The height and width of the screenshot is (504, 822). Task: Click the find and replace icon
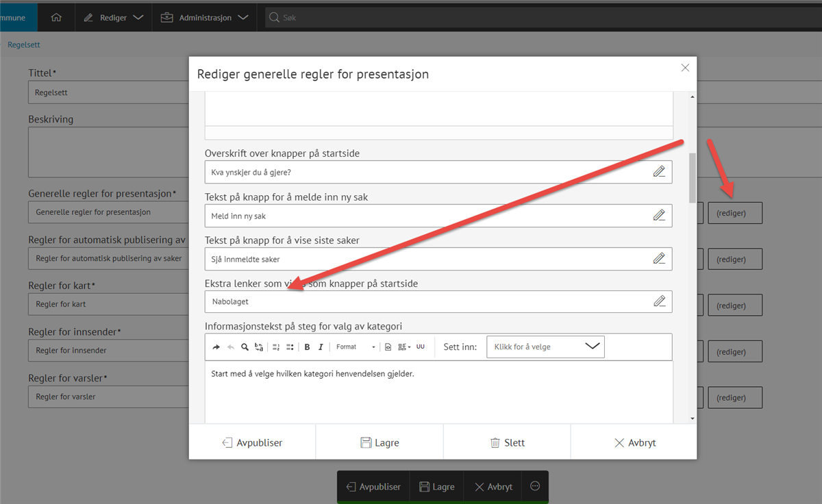click(x=259, y=347)
